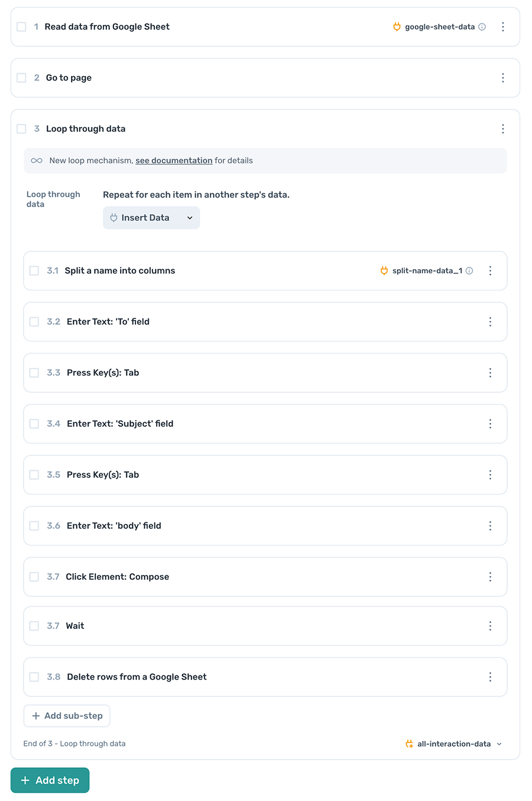Image resolution: width=532 pixels, height=801 pixels.
Task: Select the checkbox for Split a name into columns
Action: click(34, 271)
